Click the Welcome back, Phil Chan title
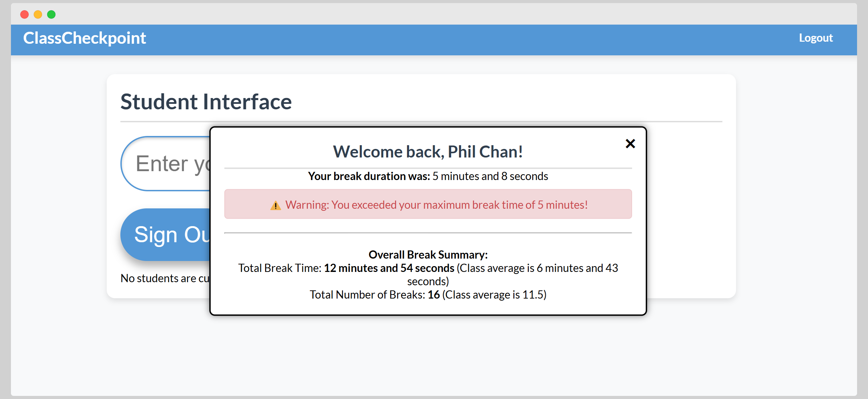 [x=428, y=151]
